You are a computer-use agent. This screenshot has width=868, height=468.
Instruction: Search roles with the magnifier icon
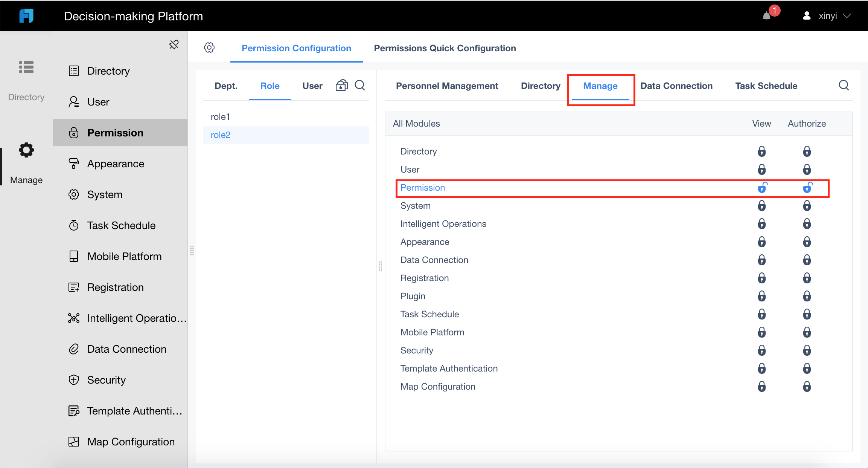360,85
